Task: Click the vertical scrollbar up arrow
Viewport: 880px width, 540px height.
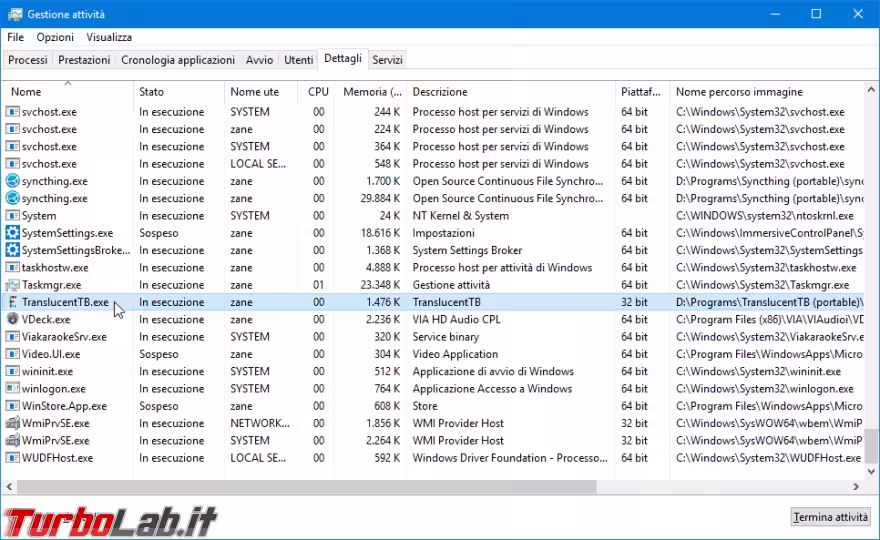Action: coord(872,89)
